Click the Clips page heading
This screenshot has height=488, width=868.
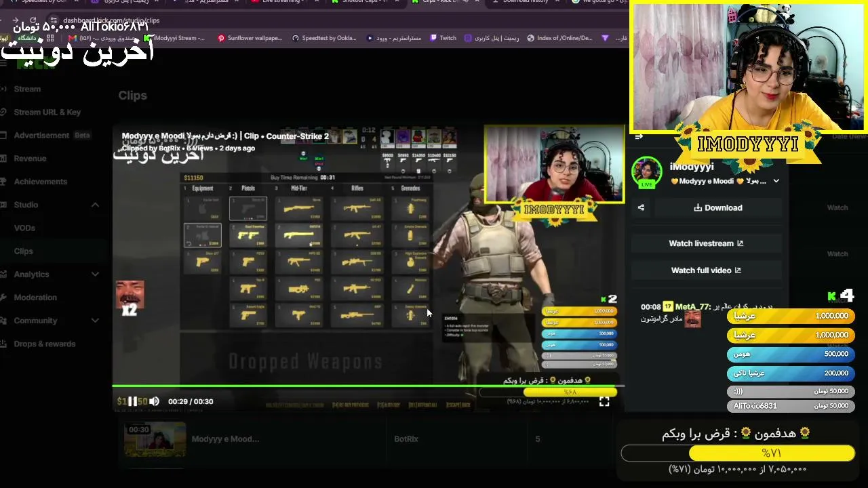[132, 96]
